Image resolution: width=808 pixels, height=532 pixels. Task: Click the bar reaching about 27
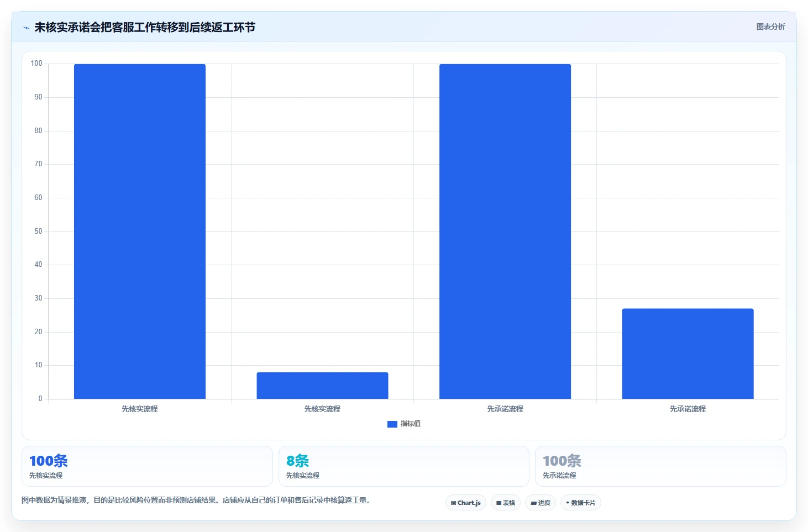coord(688,354)
